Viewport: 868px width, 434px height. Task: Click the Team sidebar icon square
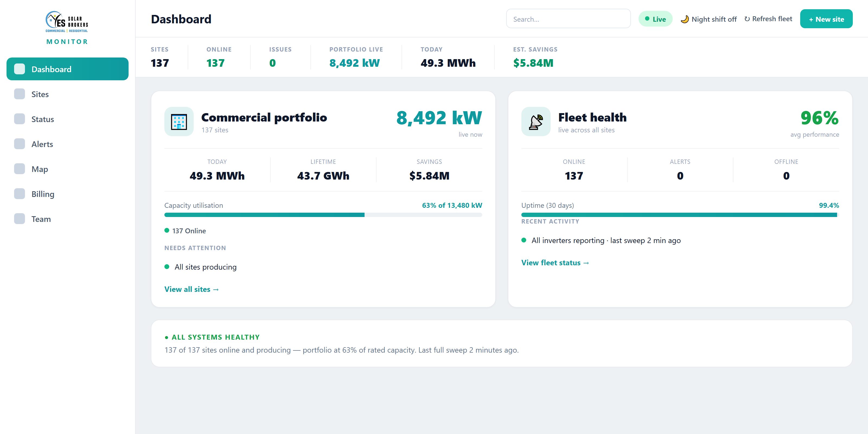20,219
